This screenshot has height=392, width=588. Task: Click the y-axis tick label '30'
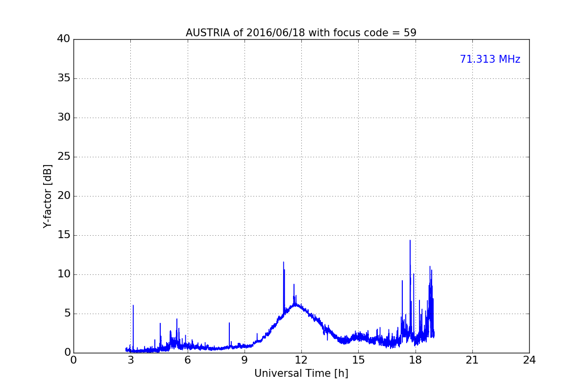(64, 118)
